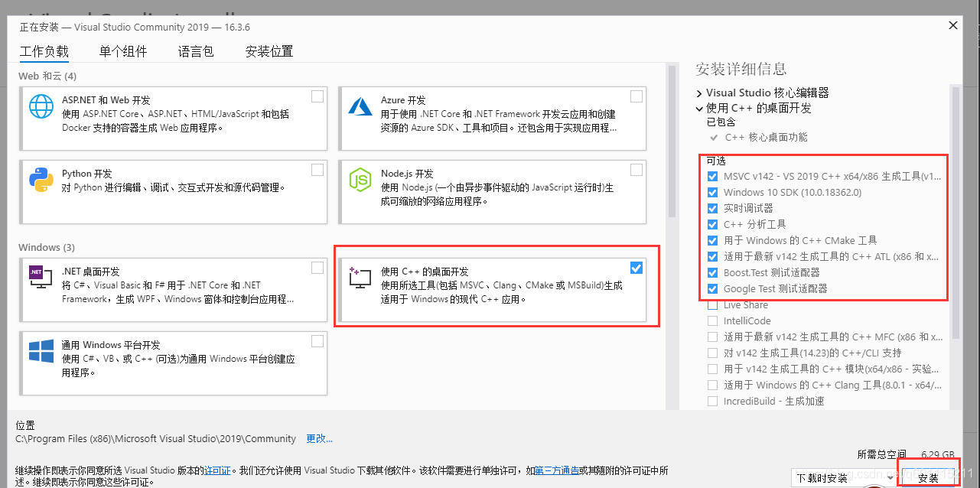Click the Python development logo icon

41,180
